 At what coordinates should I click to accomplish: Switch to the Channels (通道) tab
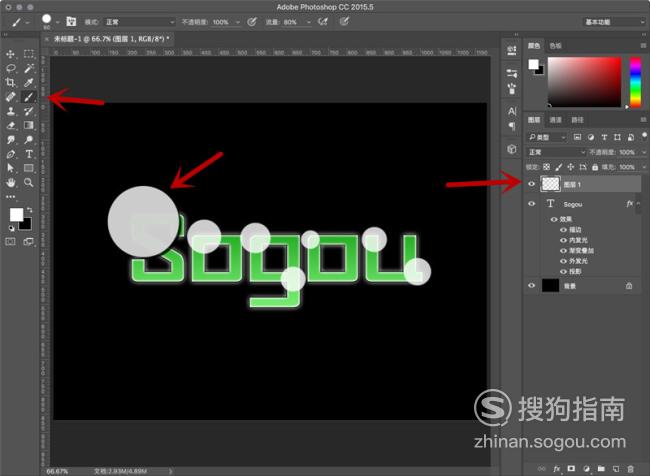pos(555,120)
